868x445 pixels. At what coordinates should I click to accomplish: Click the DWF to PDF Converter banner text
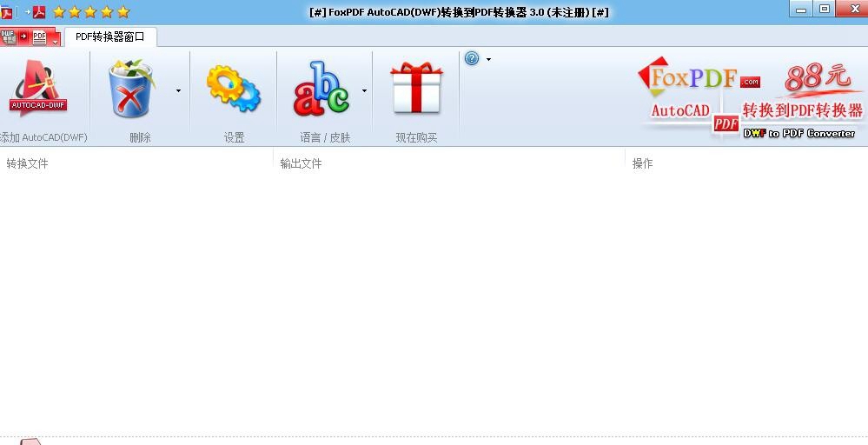pyautogui.click(x=798, y=133)
